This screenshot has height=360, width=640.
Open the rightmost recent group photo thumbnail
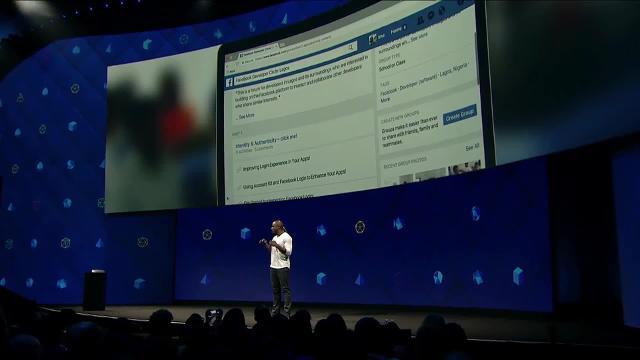(465, 167)
